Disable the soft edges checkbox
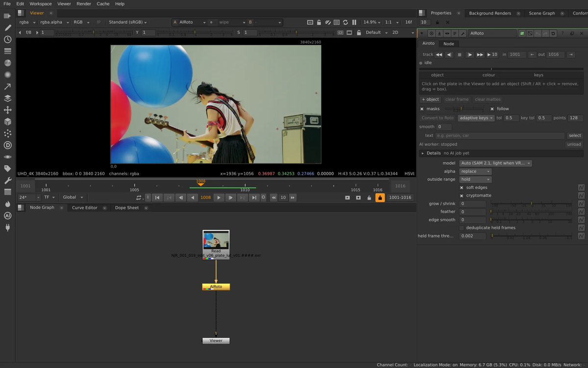588x368 pixels. [x=462, y=187]
